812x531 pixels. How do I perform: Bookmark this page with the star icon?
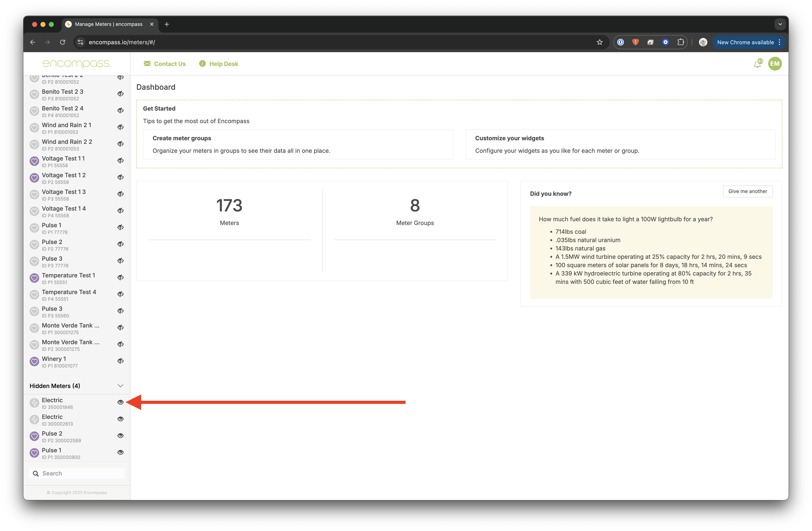tap(600, 42)
